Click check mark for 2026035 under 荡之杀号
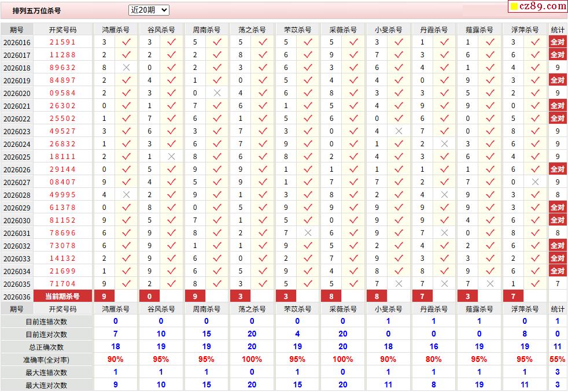The image size is (568, 392). point(263,284)
